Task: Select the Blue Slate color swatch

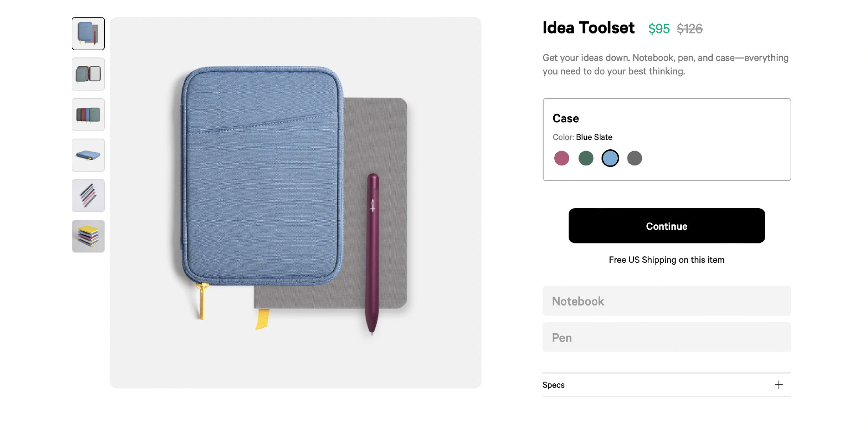Action: tap(610, 158)
